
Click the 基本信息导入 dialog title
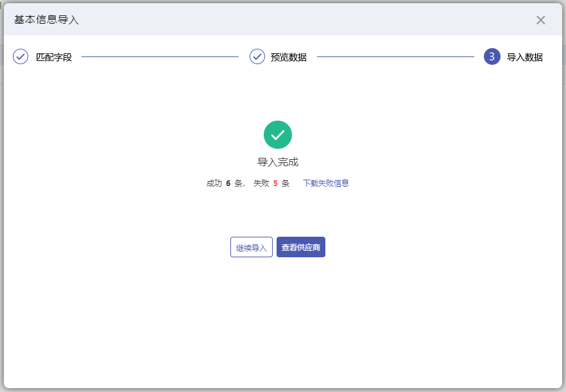pyautogui.click(x=47, y=20)
